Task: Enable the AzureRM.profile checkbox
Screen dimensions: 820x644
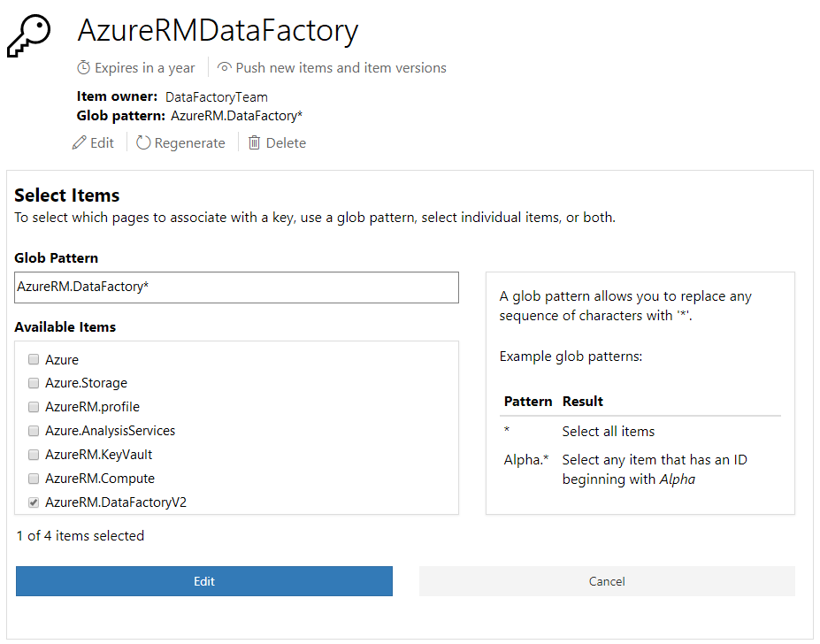Action: 33,406
